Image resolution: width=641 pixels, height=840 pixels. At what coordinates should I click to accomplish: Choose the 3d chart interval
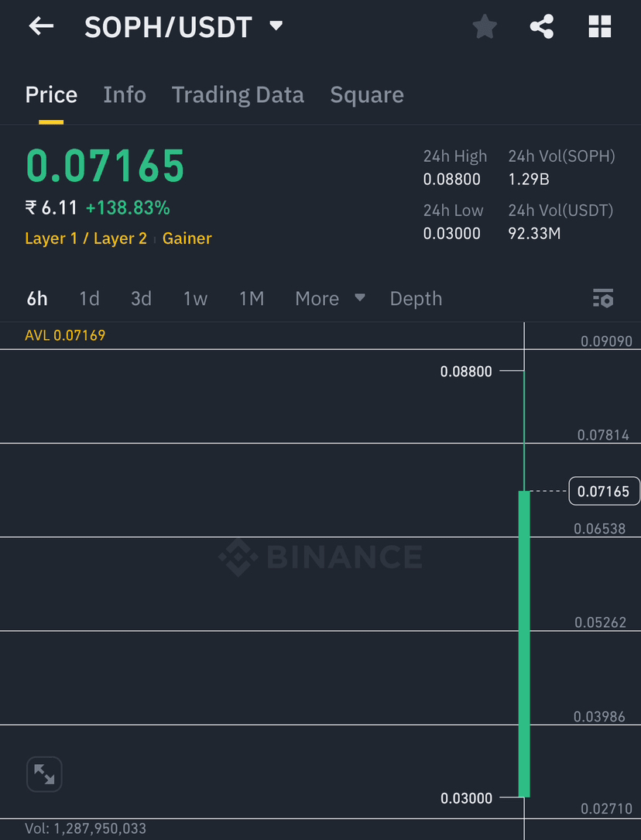pyautogui.click(x=141, y=299)
